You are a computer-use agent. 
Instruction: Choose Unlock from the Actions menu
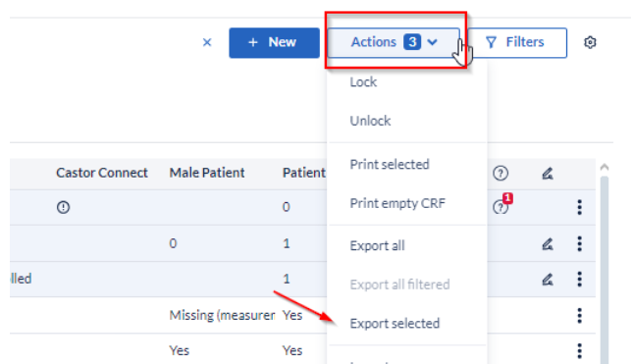(370, 121)
